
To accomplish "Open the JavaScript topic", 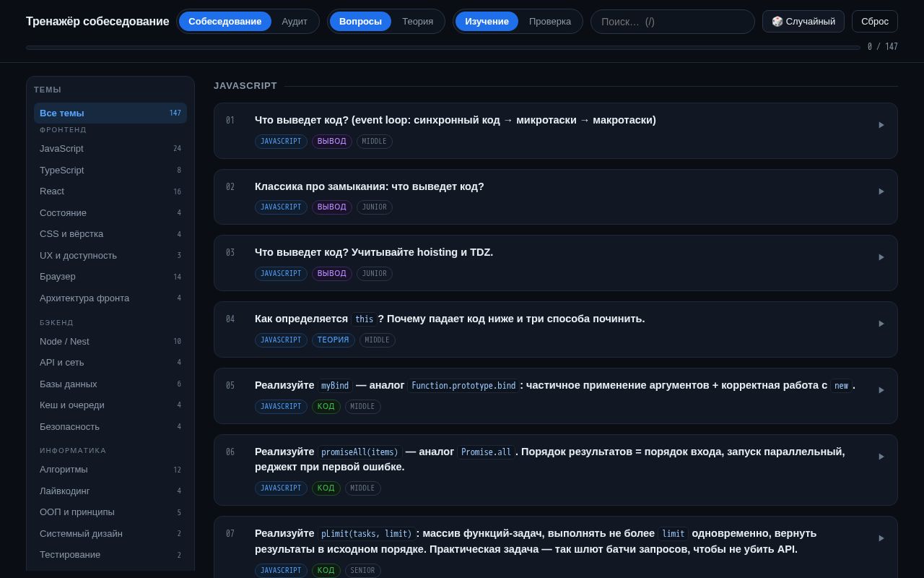I will (x=110, y=149).
